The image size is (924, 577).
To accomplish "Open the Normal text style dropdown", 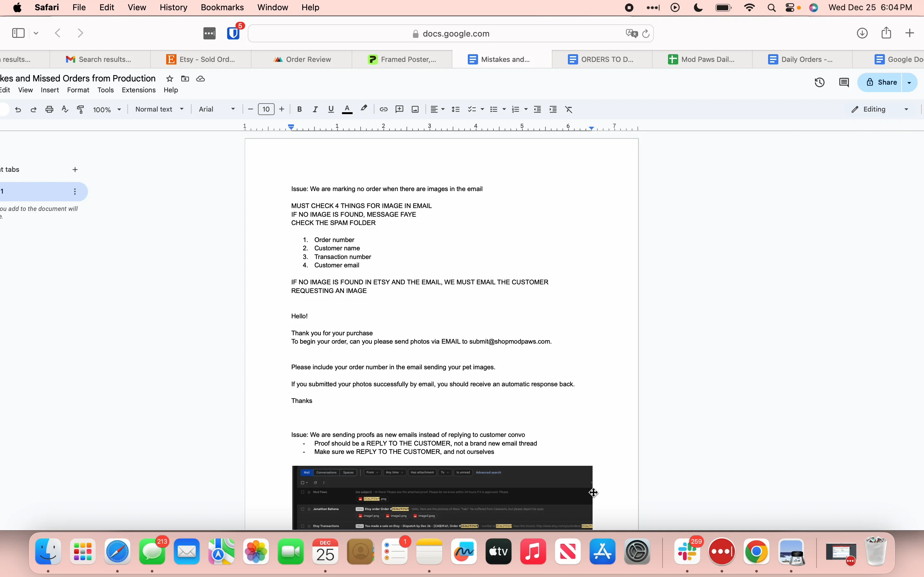I will [x=159, y=110].
